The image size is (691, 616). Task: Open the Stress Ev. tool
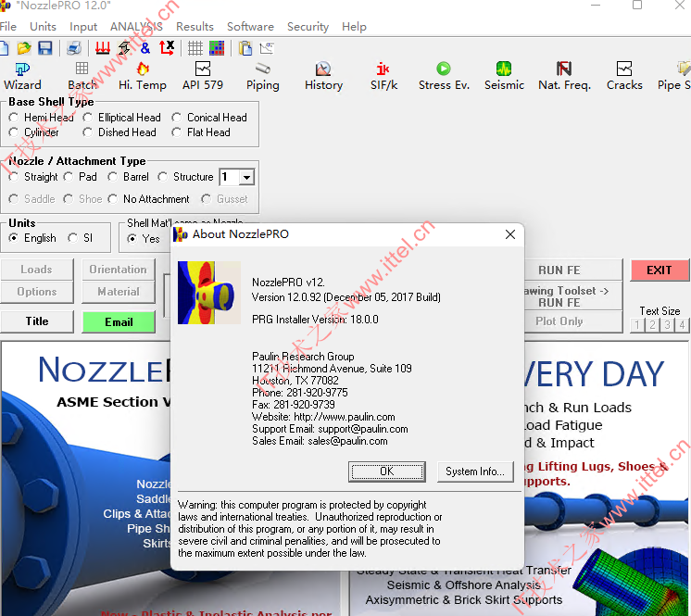444,76
